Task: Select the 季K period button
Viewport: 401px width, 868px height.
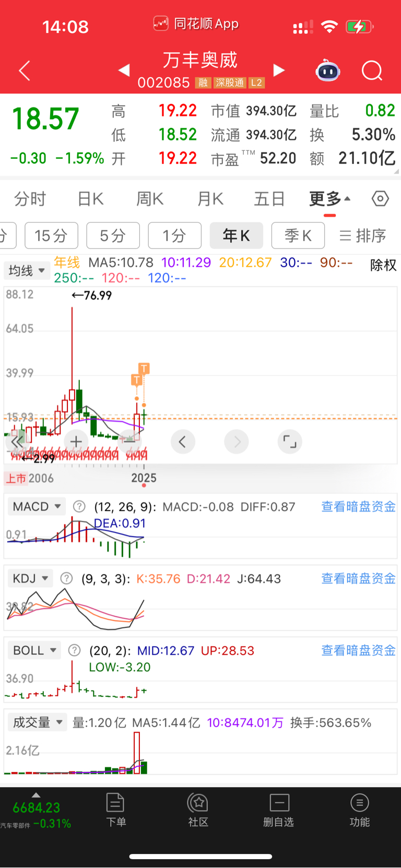Action: click(298, 235)
